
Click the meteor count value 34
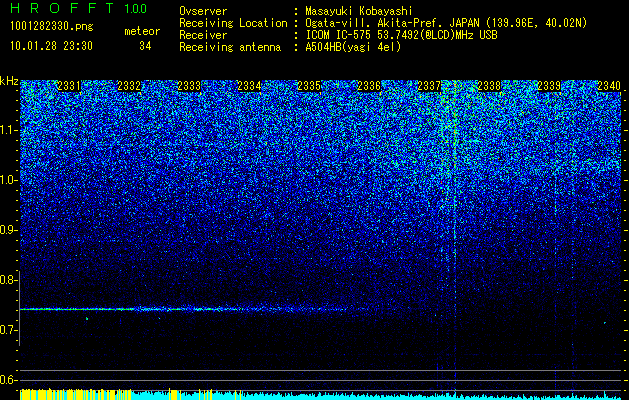[145, 46]
